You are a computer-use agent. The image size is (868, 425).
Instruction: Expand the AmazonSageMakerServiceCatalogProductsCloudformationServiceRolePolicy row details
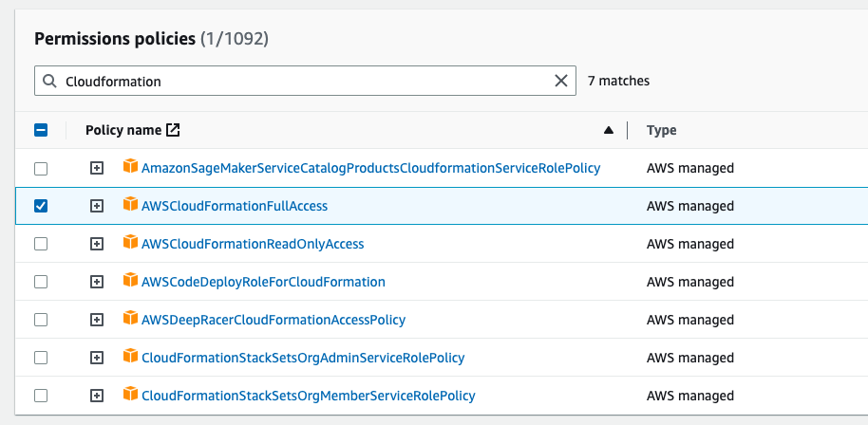97,169
